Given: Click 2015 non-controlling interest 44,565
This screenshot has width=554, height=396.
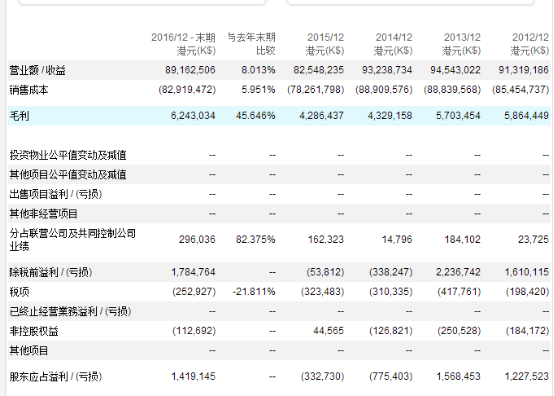Looking at the screenshot, I should [329, 331].
